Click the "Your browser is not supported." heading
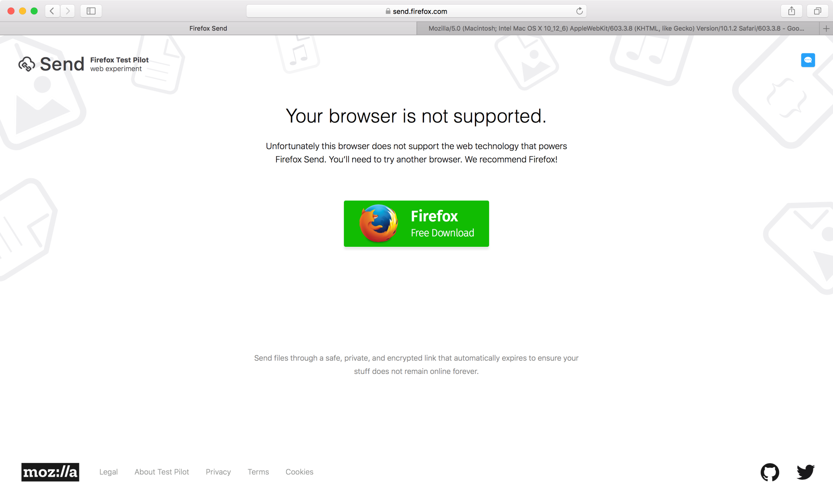Screen dimensions: 833x504 (416, 116)
